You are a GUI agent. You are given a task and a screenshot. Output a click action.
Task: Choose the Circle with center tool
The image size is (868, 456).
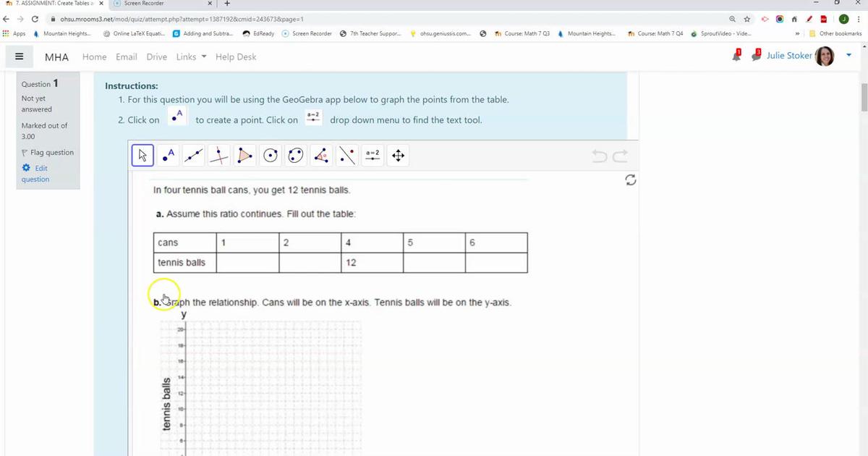click(270, 155)
